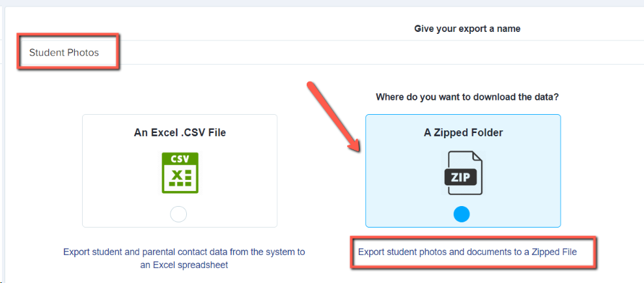The width and height of the screenshot is (644, 283).
Task: Click the green CSV spreadsheet icon
Action: click(x=180, y=173)
